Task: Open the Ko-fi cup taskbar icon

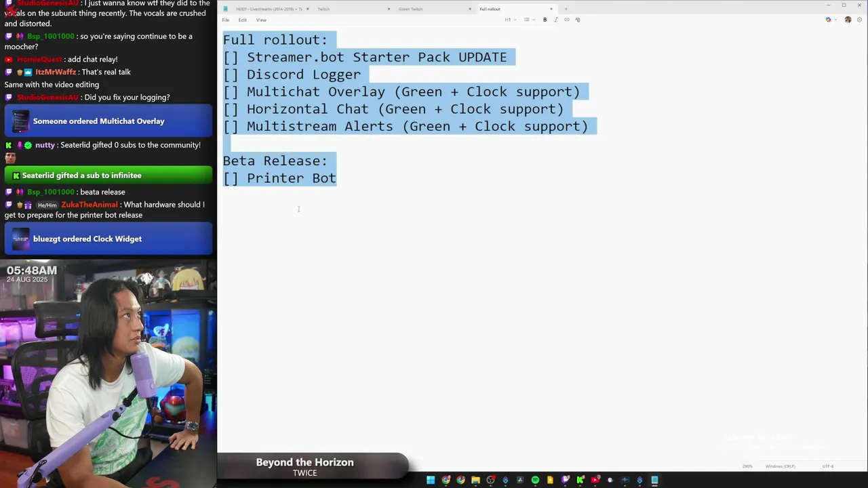Action: 610,481
